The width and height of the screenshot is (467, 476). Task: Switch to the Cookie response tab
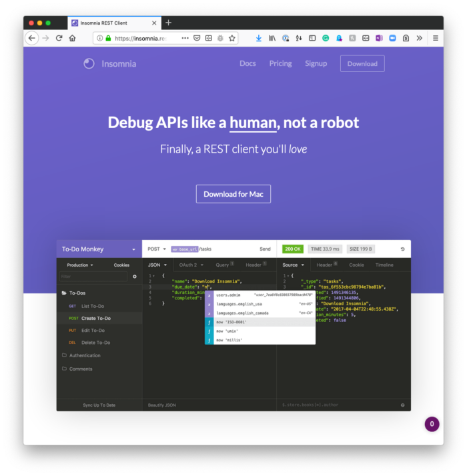tap(356, 265)
